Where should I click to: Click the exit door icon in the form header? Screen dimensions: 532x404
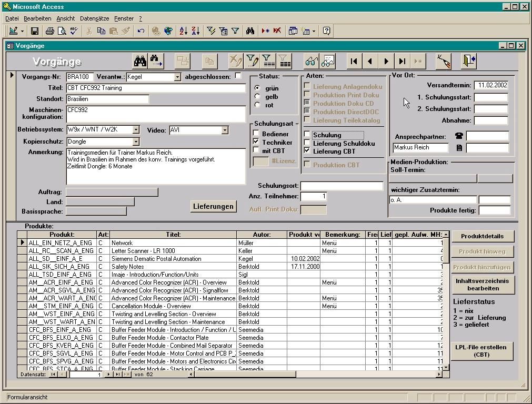tap(469, 62)
